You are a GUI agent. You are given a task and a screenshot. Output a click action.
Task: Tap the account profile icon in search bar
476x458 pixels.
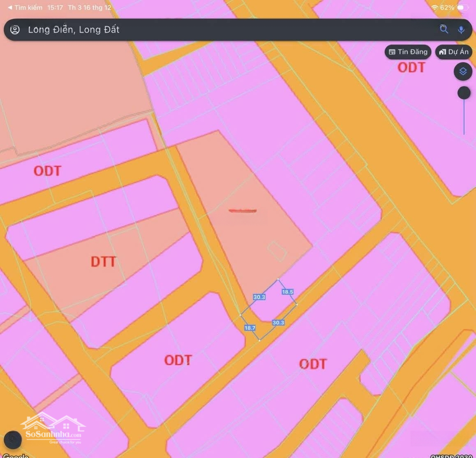click(15, 30)
